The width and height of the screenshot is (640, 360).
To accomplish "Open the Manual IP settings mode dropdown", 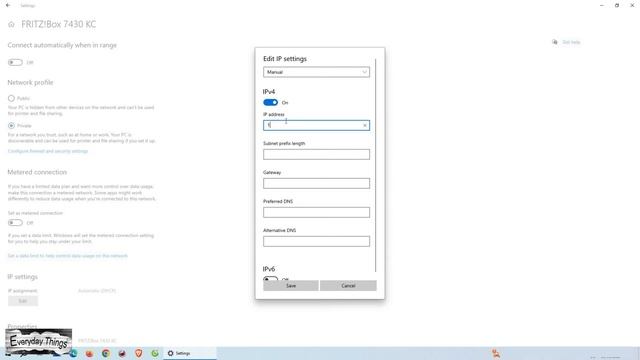I will (x=316, y=72).
